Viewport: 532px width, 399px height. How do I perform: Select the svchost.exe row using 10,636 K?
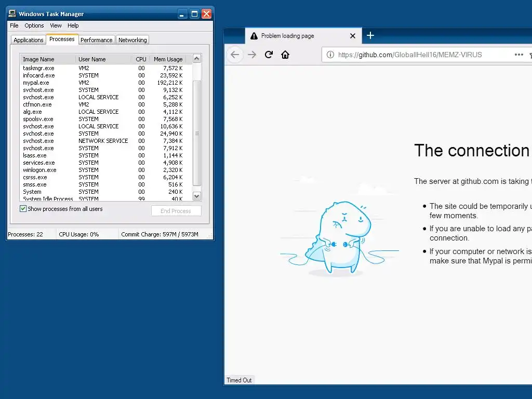[x=106, y=126]
